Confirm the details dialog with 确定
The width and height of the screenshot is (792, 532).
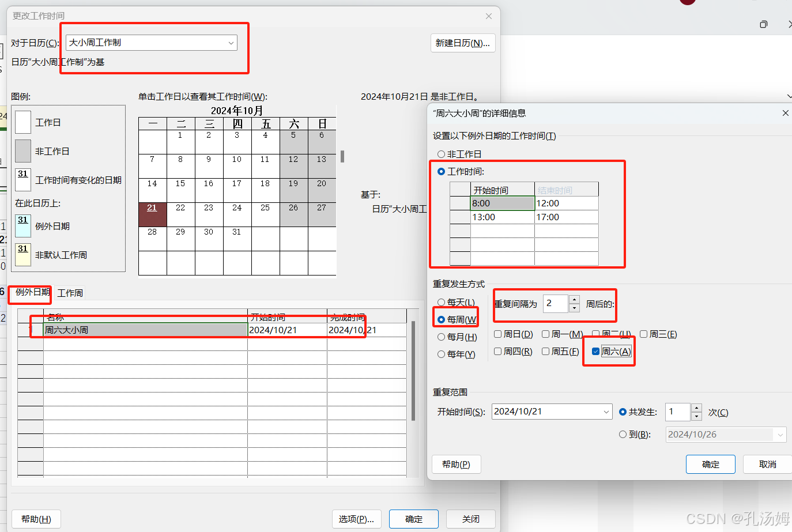(x=711, y=464)
